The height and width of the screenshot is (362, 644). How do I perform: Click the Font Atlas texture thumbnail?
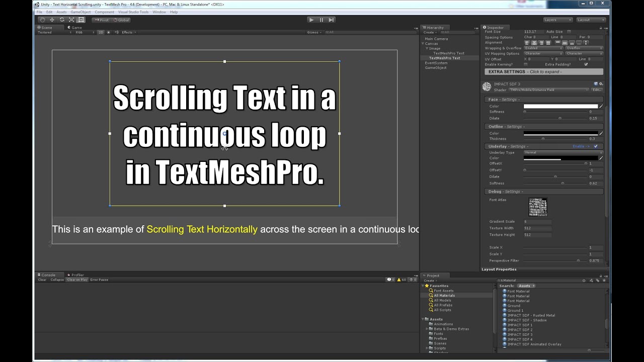pyautogui.click(x=538, y=207)
